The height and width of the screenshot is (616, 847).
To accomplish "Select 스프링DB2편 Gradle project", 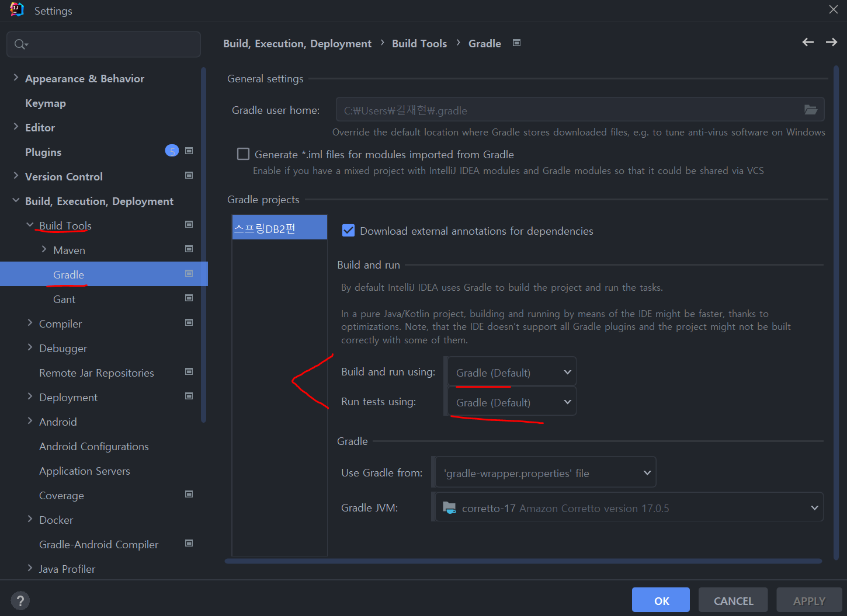I will point(279,228).
